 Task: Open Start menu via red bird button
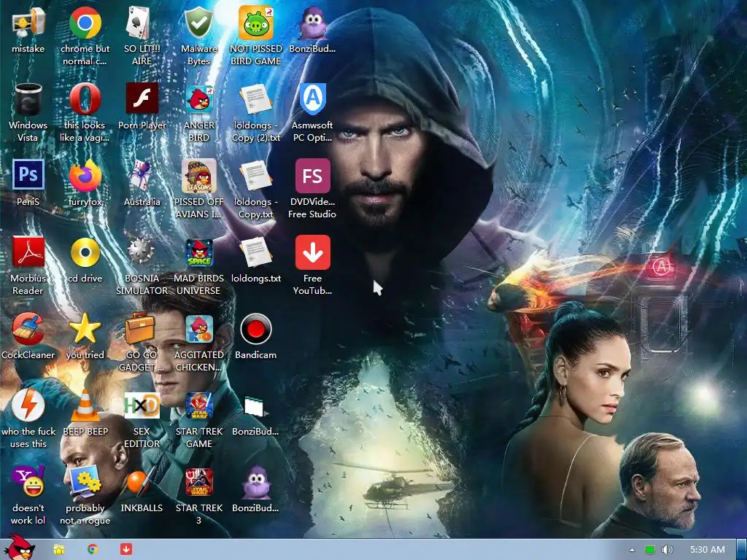pyautogui.click(x=18, y=548)
